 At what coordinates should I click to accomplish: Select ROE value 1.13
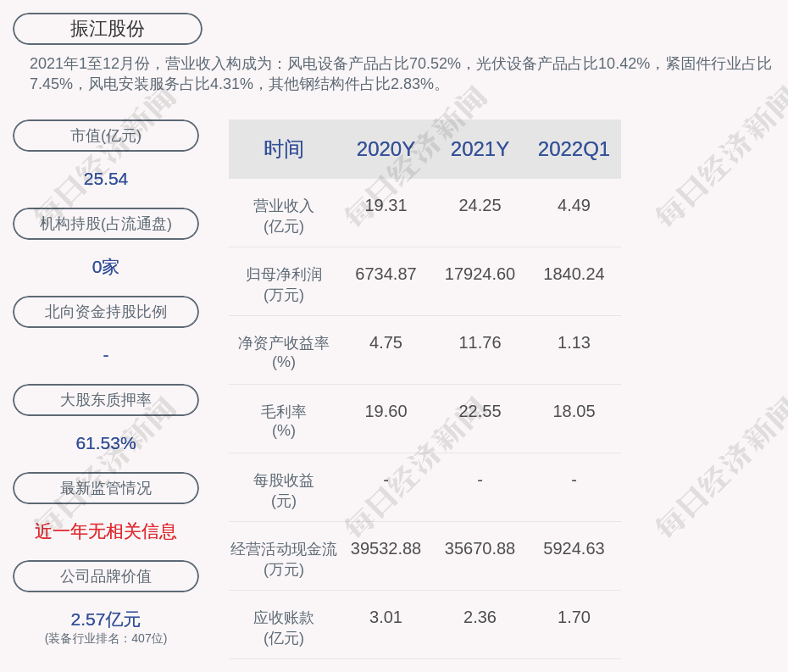click(574, 343)
